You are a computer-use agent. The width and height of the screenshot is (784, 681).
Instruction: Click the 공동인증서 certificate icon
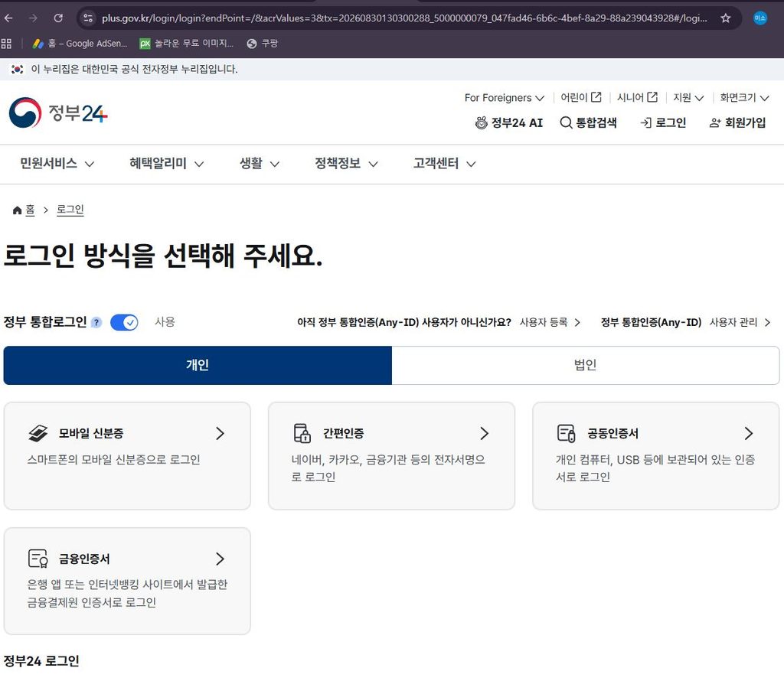point(567,433)
